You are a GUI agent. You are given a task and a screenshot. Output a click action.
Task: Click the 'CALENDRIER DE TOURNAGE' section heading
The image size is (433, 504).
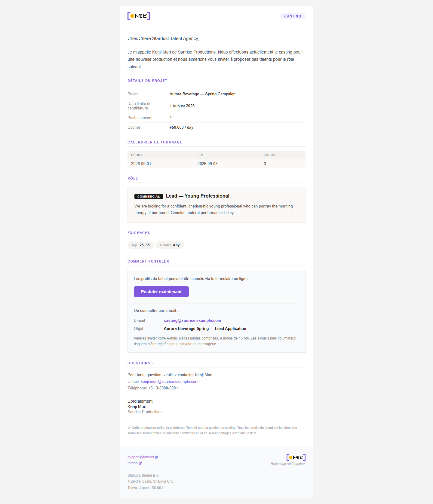pos(155,142)
